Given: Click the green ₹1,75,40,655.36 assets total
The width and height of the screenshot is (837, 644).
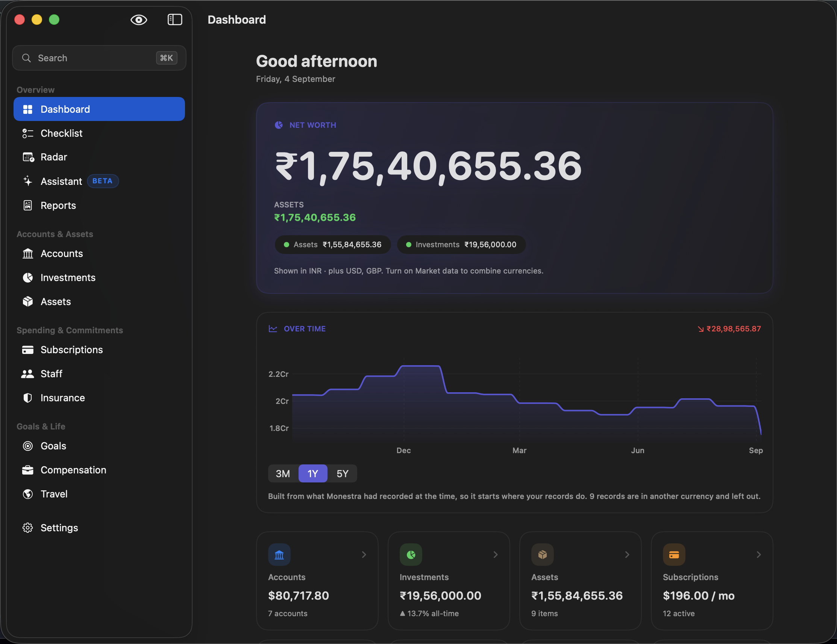Looking at the screenshot, I should [315, 218].
